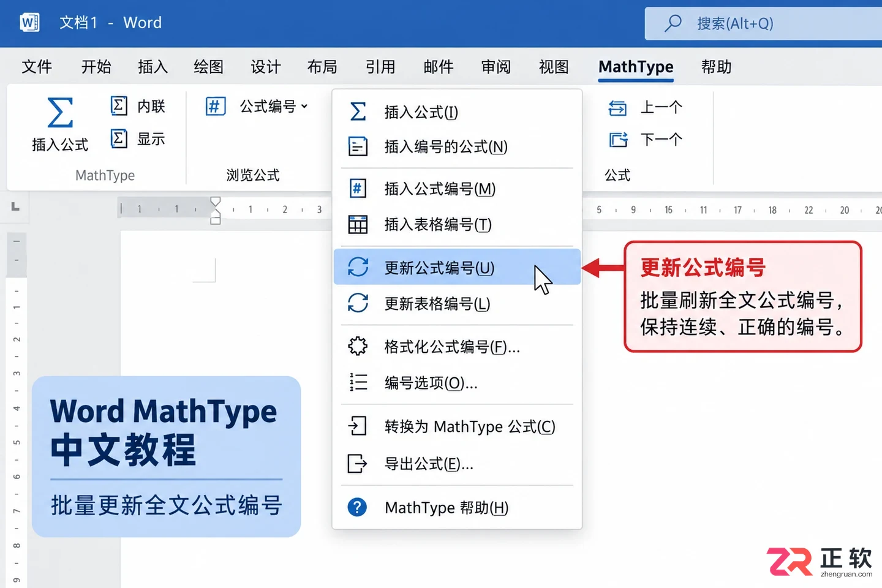Choose 更新表格编号(L) menu entry

(457, 303)
